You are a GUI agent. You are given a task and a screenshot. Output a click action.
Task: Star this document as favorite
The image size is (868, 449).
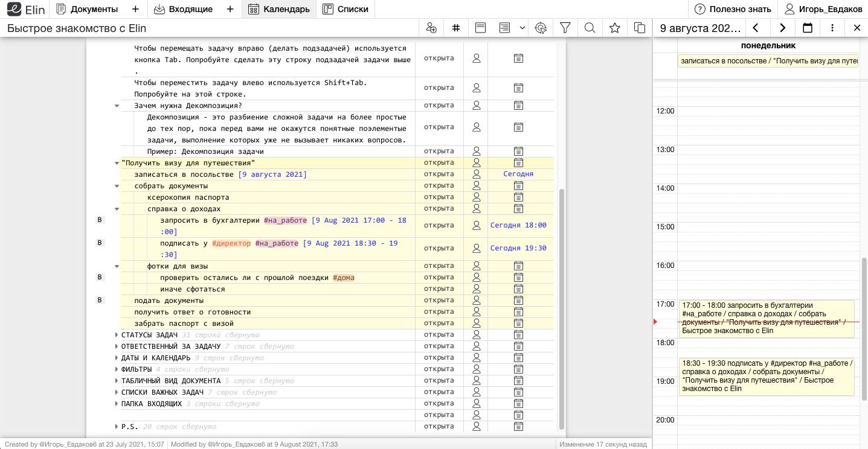click(615, 28)
